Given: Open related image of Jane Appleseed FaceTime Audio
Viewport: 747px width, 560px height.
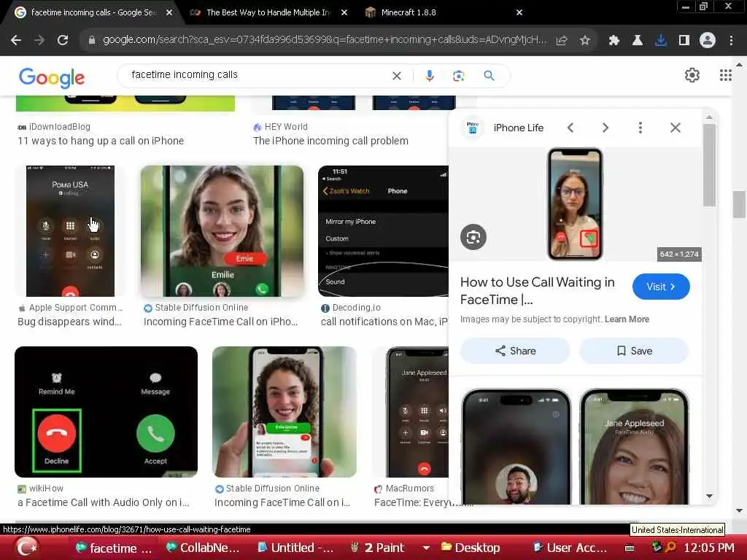Looking at the screenshot, I should pyautogui.click(x=634, y=447).
